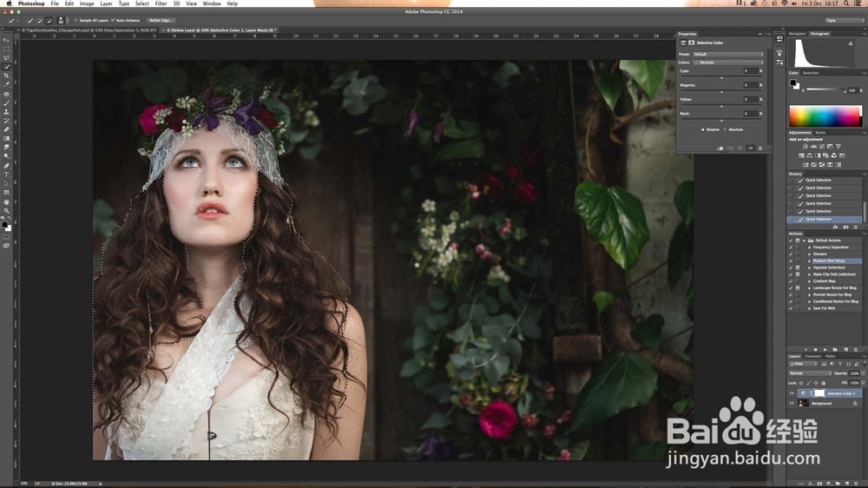This screenshot has width=868, height=488.
Task: Open the layer Kind filter dropdown
Action: tap(803, 364)
